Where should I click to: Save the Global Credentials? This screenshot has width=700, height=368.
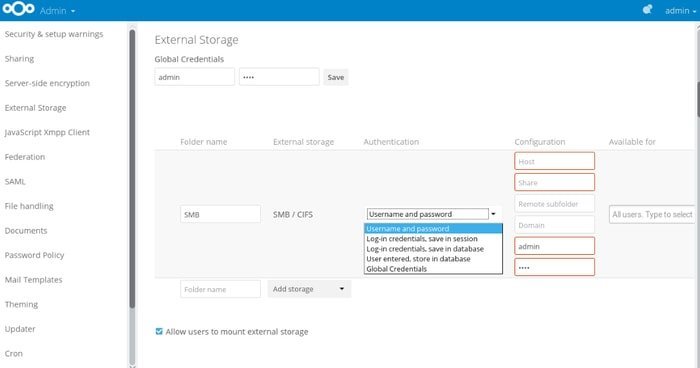tap(336, 77)
